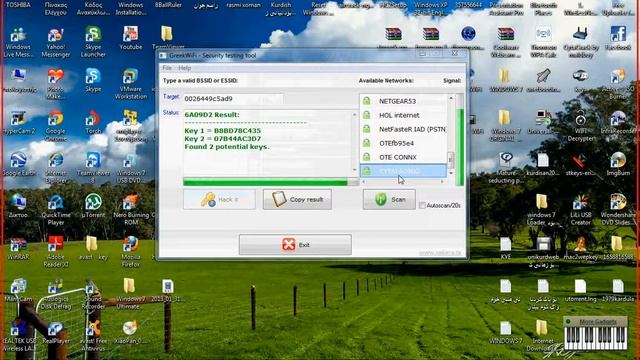Launch TeamViewer 8 desktop shortcut

click(x=93, y=167)
